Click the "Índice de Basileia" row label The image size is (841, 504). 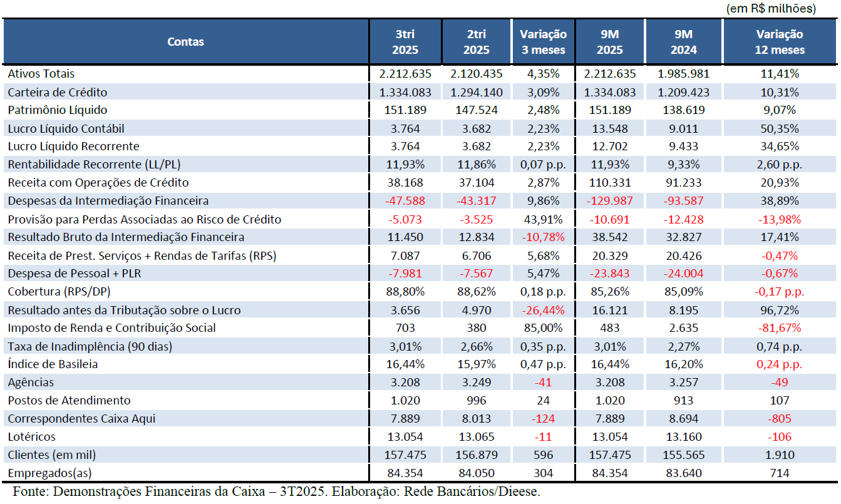(x=53, y=364)
